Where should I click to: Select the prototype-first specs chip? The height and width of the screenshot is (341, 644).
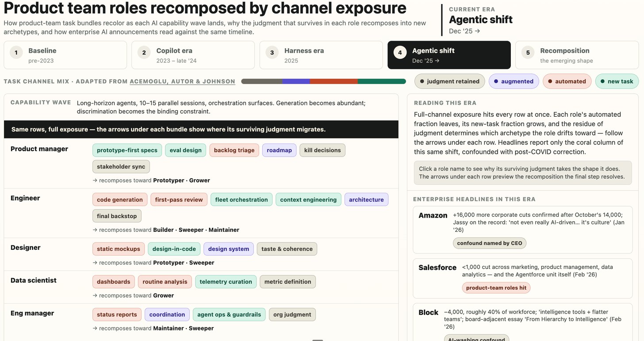[127, 150]
